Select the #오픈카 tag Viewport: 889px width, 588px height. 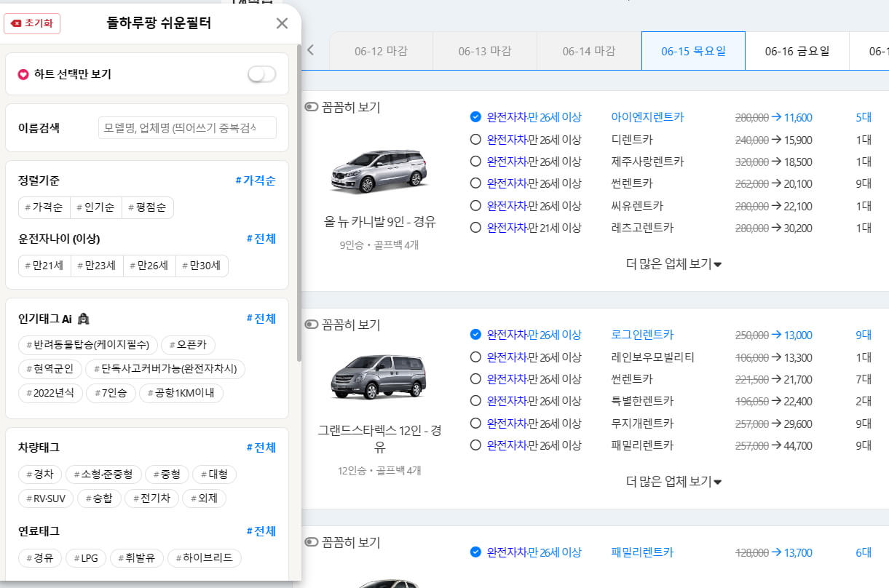(188, 345)
